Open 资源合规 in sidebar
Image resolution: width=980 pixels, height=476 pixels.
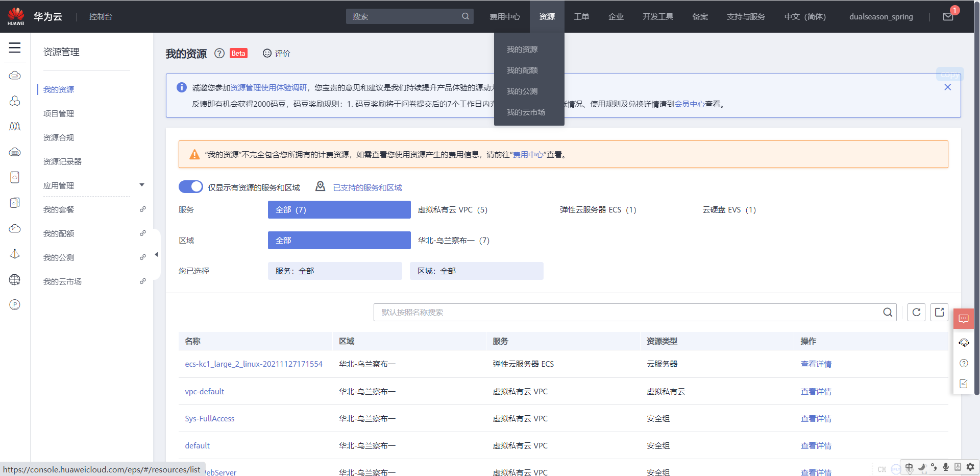[x=59, y=137]
